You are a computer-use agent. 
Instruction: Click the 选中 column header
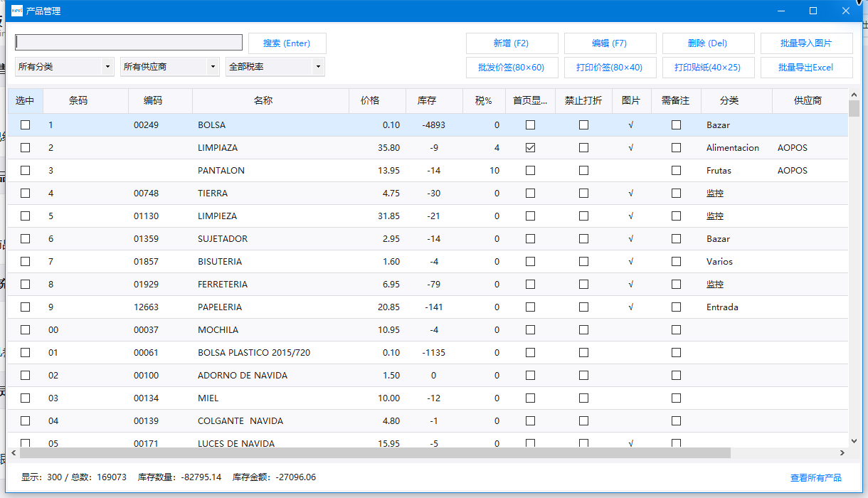point(25,101)
